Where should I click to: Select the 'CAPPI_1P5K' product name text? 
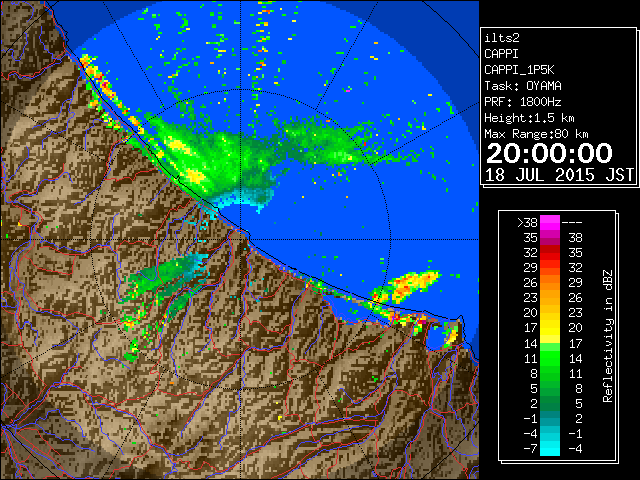coord(519,70)
